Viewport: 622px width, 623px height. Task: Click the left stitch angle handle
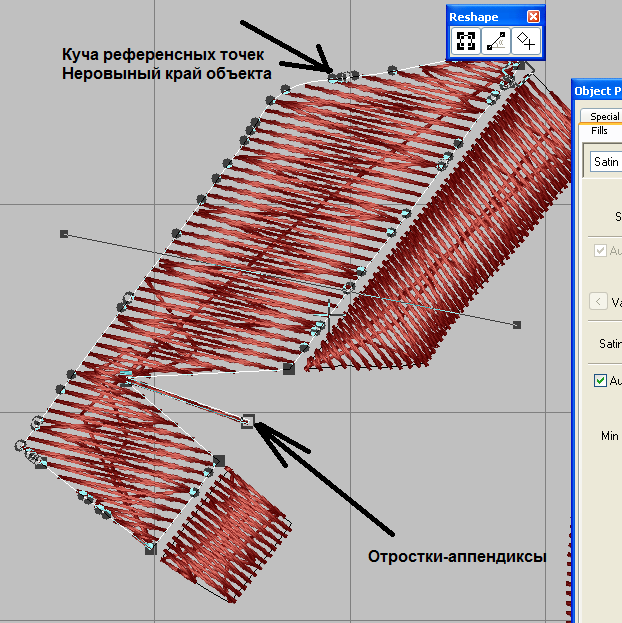[64, 234]
